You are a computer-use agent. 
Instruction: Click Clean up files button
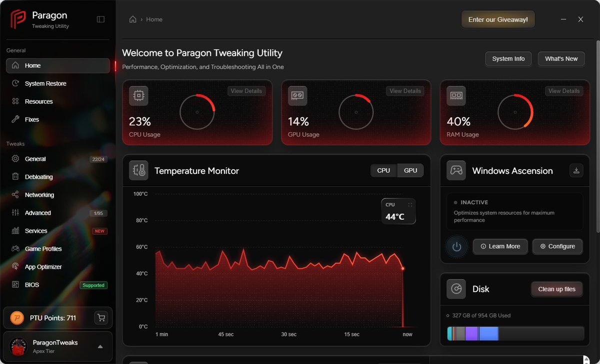pyautogui.click(x=556, y=289)
